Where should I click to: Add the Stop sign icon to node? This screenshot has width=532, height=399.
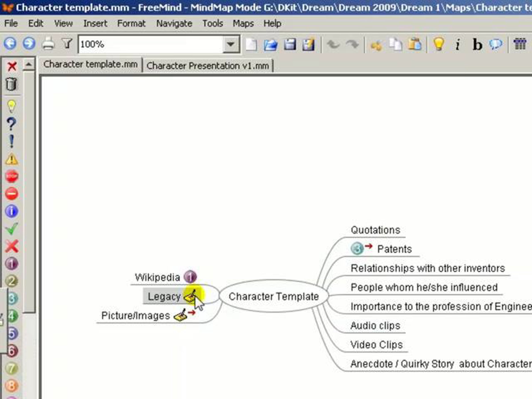click(x=12, y=176)
